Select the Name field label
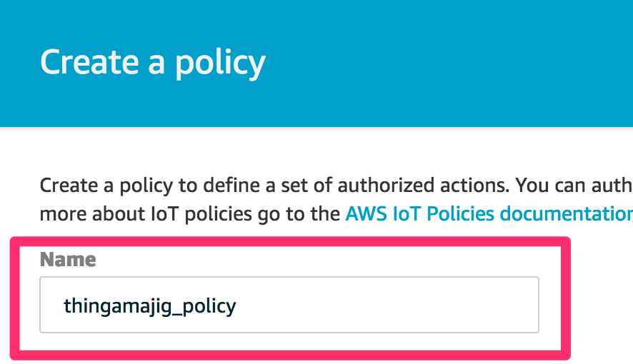Screen dimensions: 633x364 tap(68, 260)
